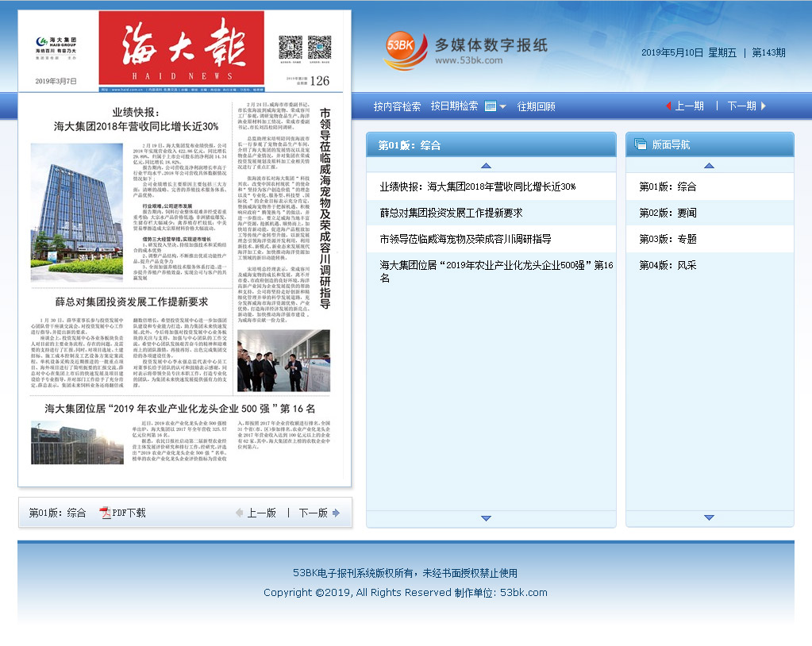Click the newspaper headline about 500强 第16名
Image resolution: width=812 pixels, height=646 pixels.
[x=179, y=409]
